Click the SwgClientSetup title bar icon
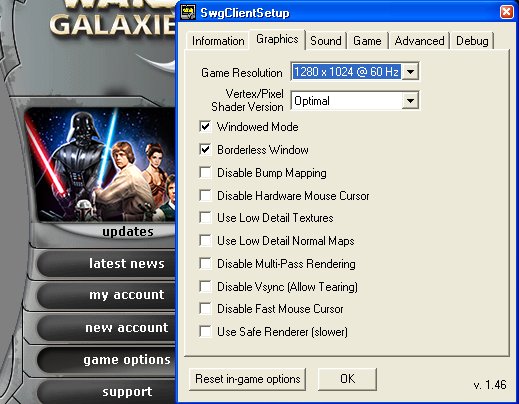Screen dimensions: 519x404 click(188, 13)
